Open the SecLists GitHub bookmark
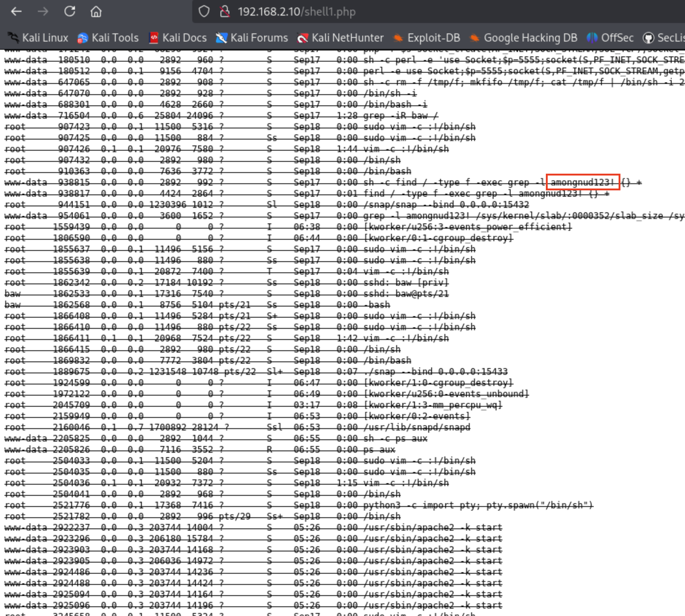 click(x=664, y=38)
